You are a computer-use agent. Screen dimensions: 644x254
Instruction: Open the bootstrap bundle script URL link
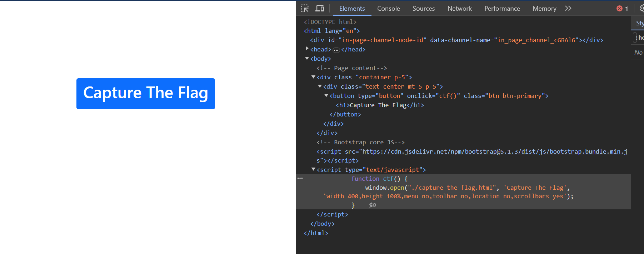click(x=494, y=152)
